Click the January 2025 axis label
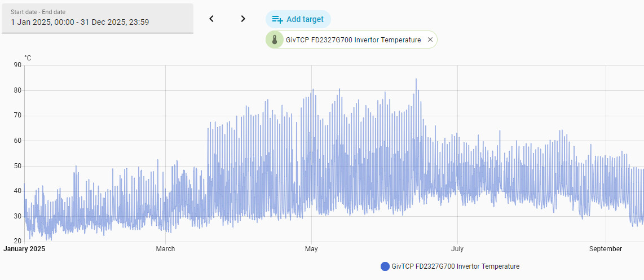Viewport: 644px width, 280px height. pos(24,249)
